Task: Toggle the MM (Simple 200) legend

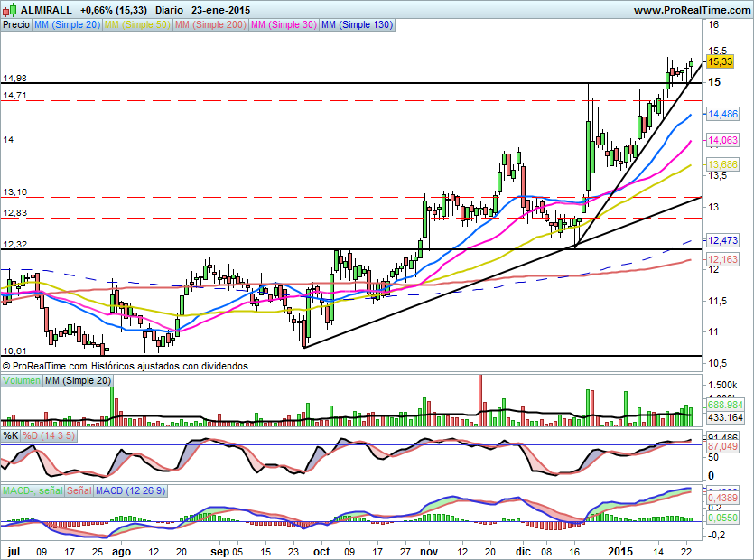Action: 209,25
